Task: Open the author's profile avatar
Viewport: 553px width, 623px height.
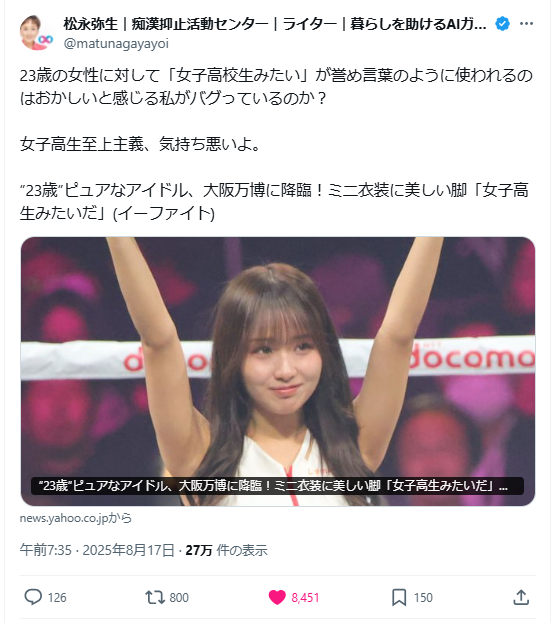Action: [36, 33]
